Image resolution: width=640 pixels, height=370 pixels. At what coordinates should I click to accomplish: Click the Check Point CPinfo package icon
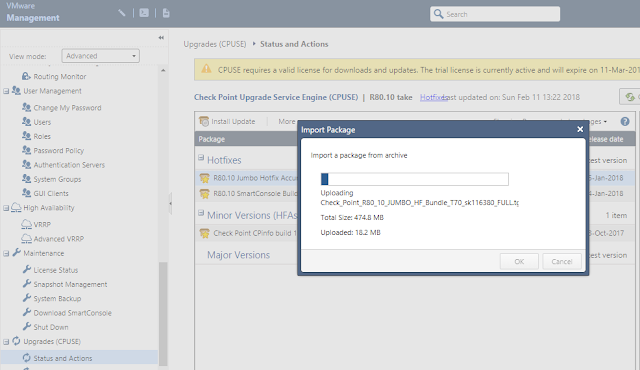pos(204,233)
